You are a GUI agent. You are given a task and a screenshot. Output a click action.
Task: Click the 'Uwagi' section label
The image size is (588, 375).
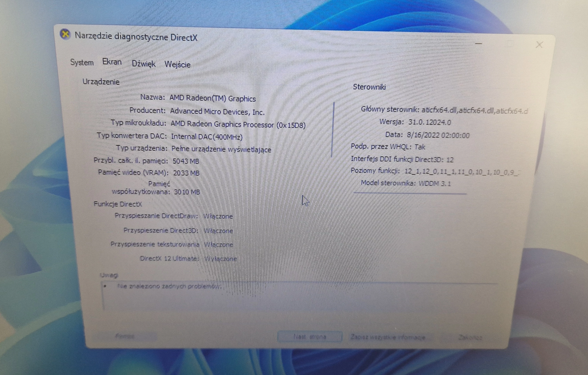pyautogui.click(x=109, y=275)
